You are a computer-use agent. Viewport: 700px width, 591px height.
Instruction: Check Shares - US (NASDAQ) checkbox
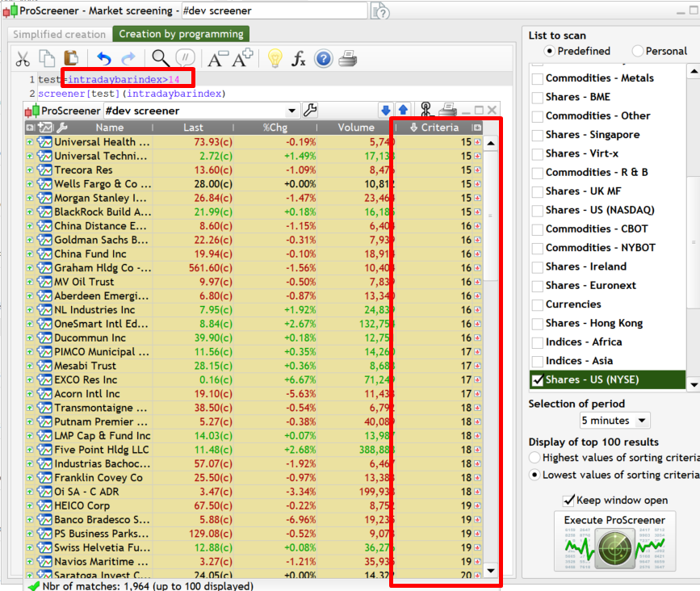pos(538,211)
